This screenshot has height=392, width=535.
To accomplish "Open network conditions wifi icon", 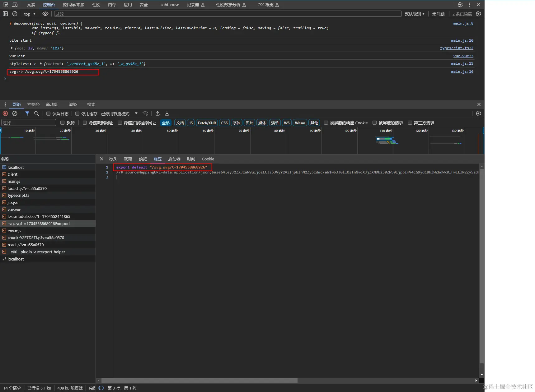I will tap(145, 113).
